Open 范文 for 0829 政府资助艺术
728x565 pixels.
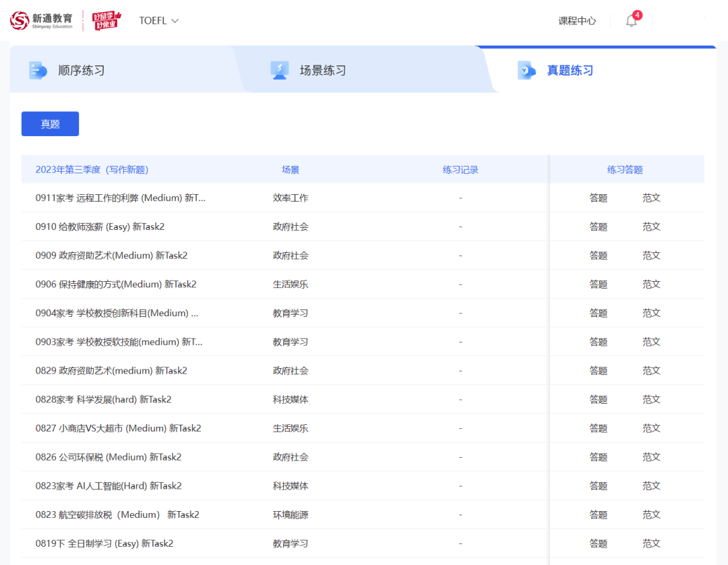(651, 370)
